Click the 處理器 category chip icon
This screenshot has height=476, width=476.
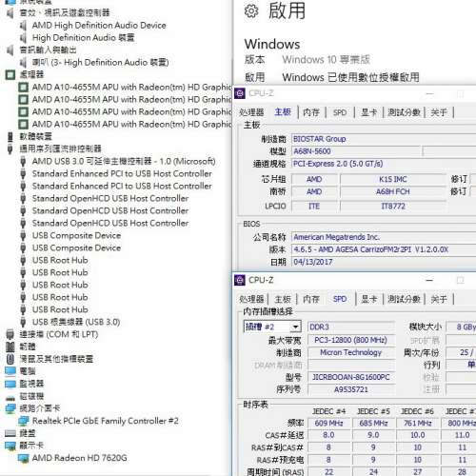10,75
